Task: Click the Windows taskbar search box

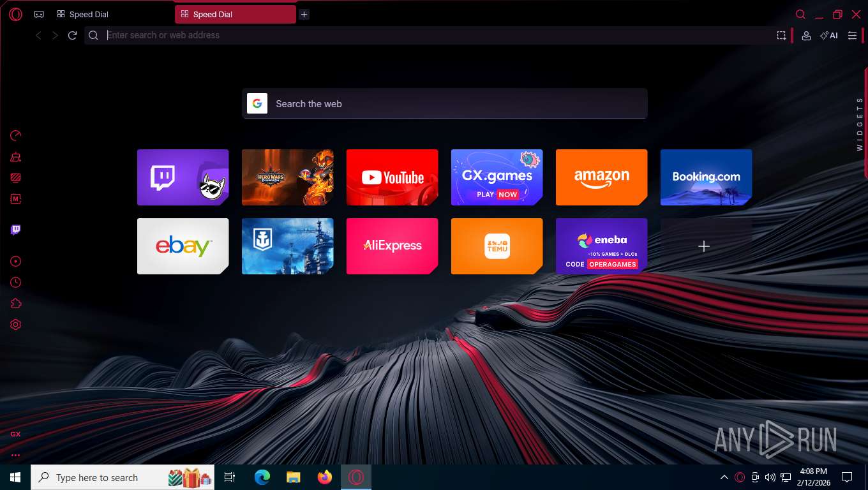Action: coord(123,477)
